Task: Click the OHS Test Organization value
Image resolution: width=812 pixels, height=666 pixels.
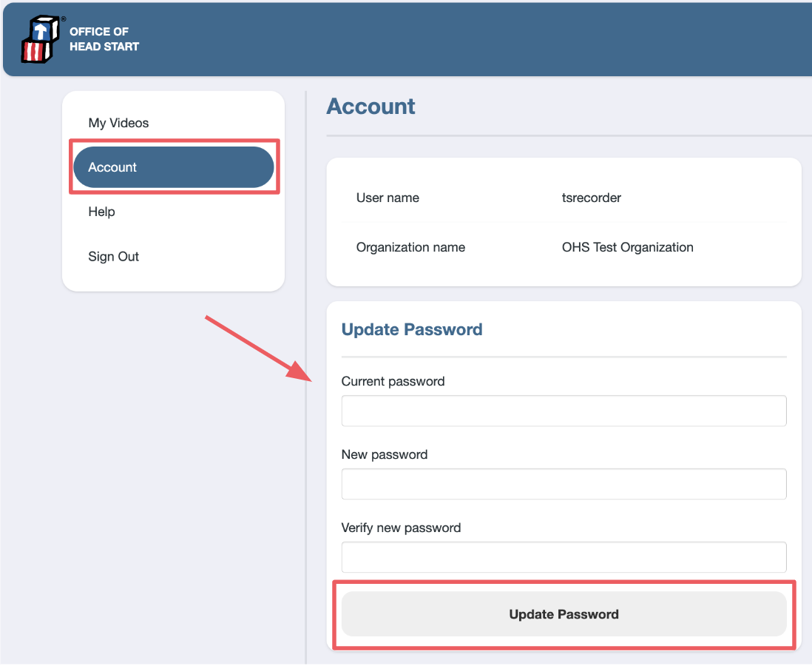Action: (628, 247)
